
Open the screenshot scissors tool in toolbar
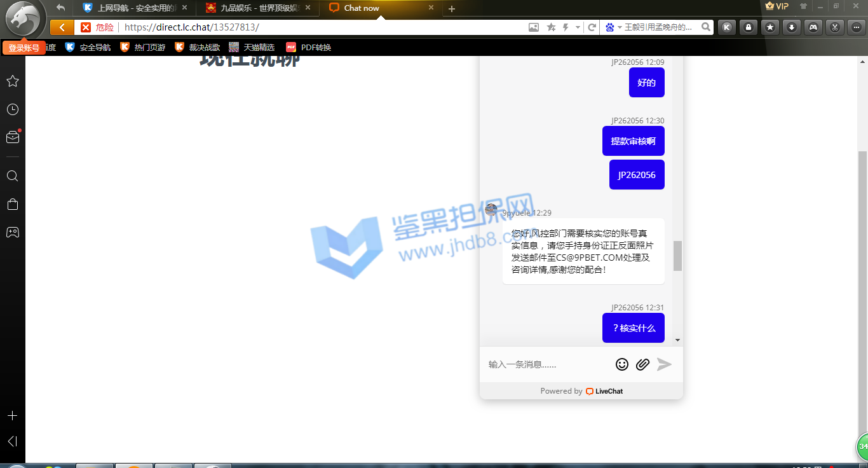point(835,27)
